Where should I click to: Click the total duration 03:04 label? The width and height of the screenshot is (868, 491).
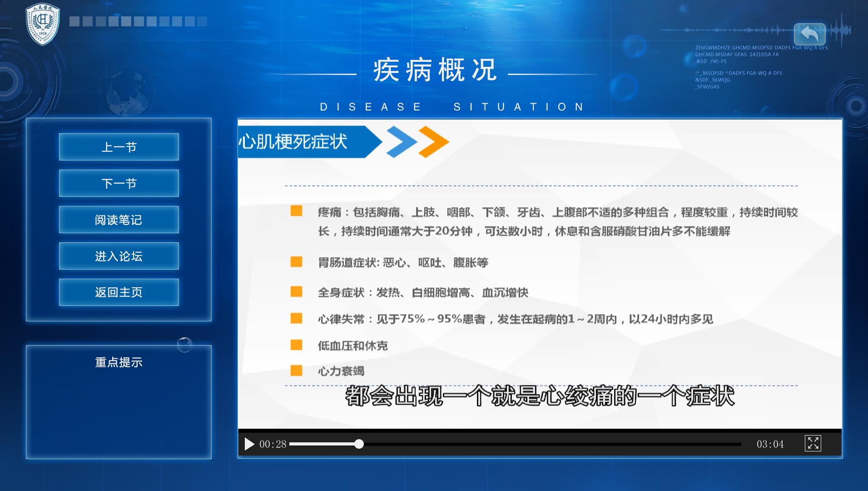771,444
